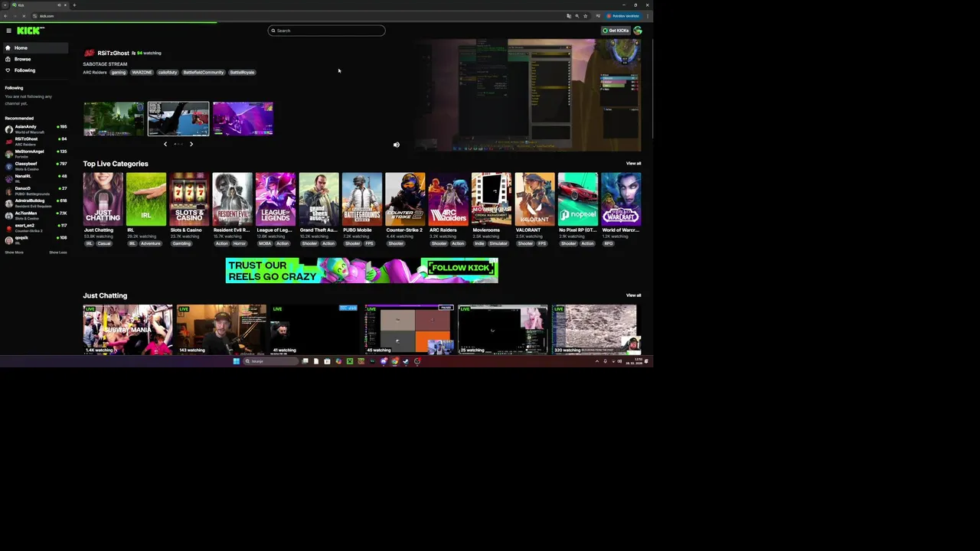Click Horror tag under Resident Evil

tap(240, 243)
